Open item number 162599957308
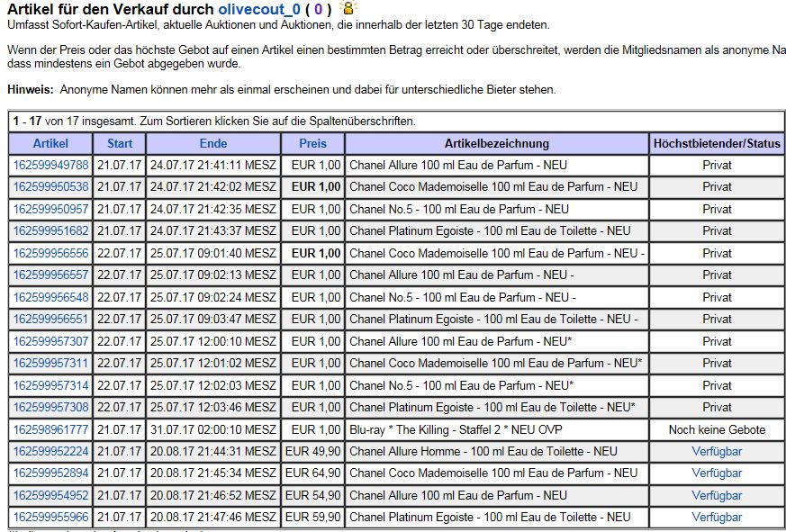 (x=50, y=407)
